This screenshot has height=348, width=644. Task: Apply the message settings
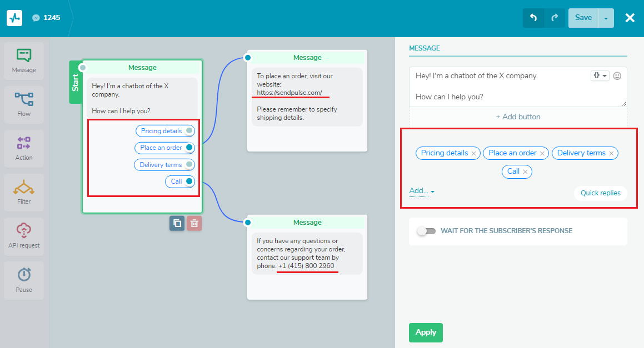426,332
